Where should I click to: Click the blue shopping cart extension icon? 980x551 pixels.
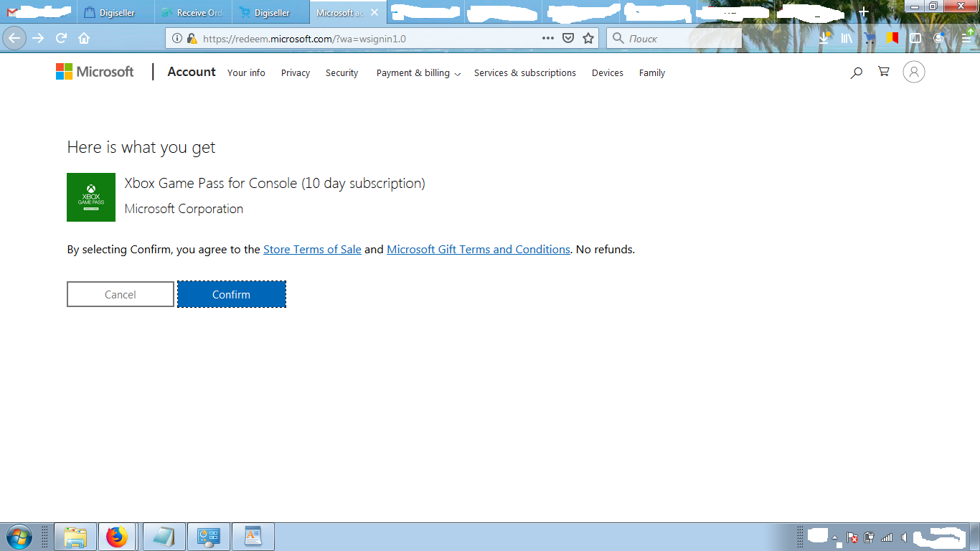pos(870,39)
